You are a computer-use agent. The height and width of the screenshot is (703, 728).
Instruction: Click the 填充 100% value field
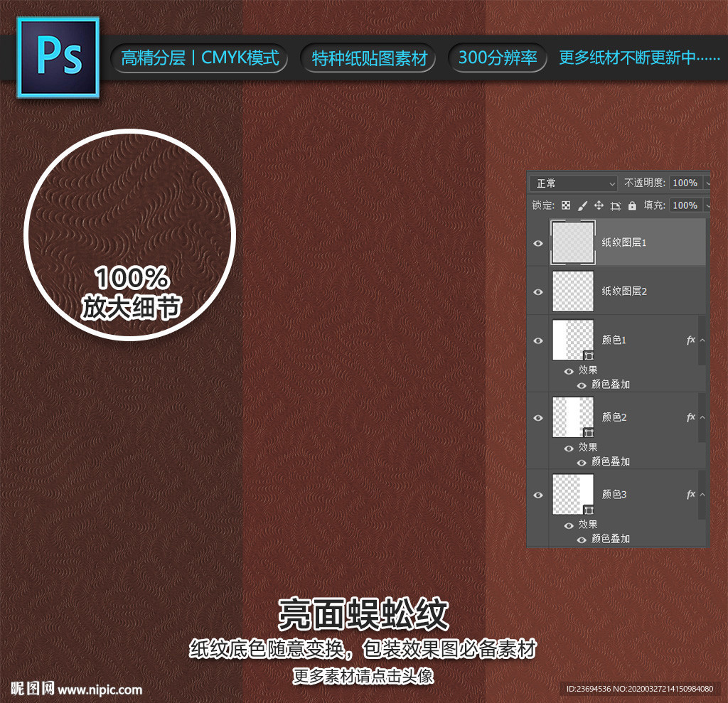point(686,205)
